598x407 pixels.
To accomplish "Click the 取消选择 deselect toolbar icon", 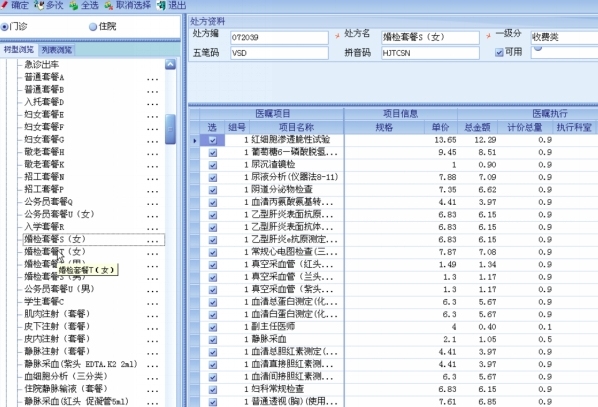I will point(109,5).
